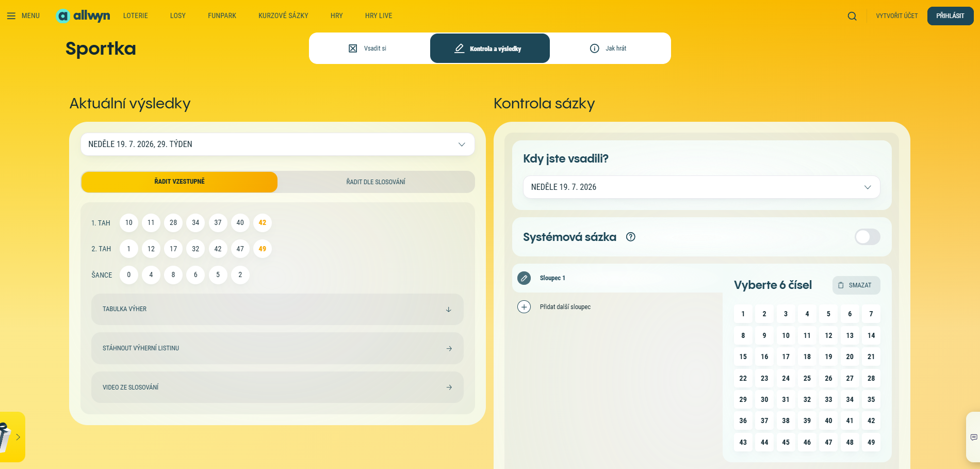This screenshot has height=469, width=980.
Task: Select number 36 in the number grid
Action: click(x=743, y=421)
